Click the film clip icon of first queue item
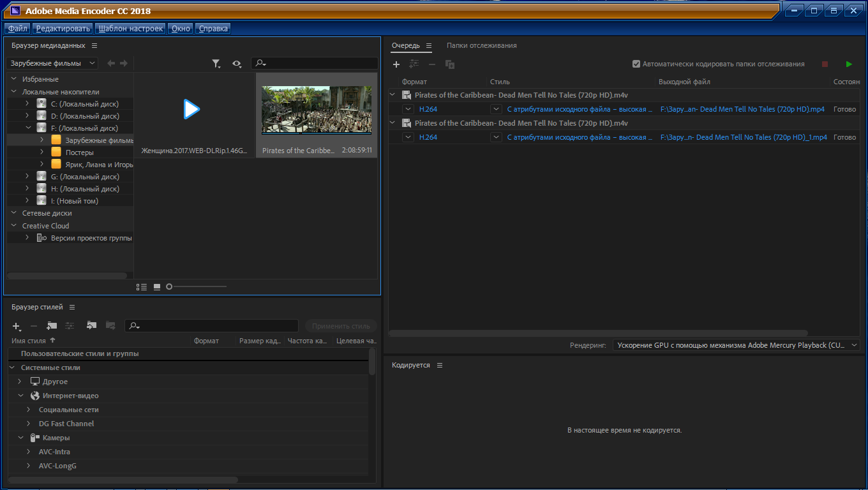 (407, 95)
